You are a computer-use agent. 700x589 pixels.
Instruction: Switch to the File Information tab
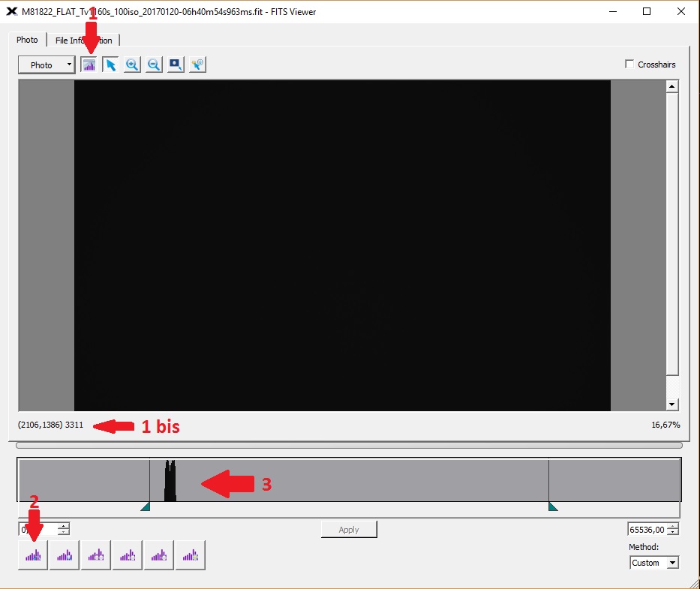pyautogui.click(x=83, y=41)
